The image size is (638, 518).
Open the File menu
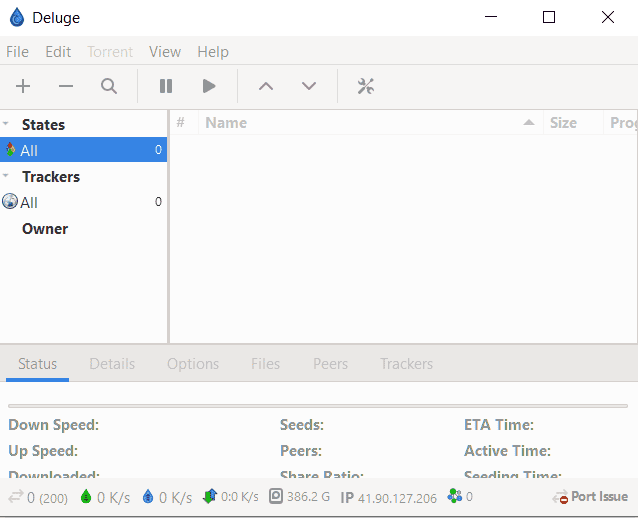17,52
